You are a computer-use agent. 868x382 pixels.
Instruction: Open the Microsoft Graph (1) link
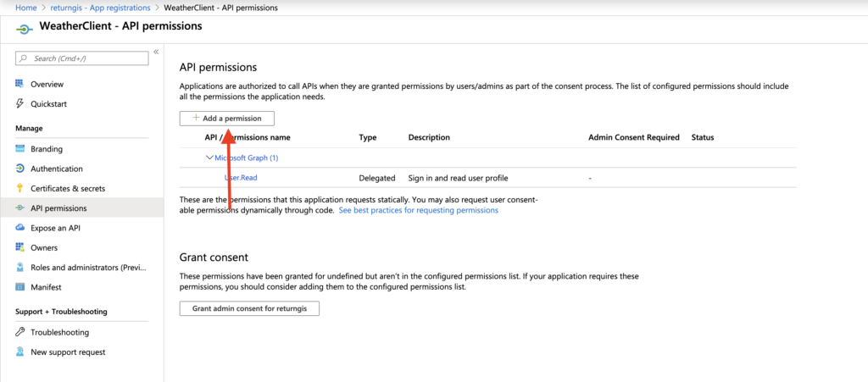pos(247,158)
